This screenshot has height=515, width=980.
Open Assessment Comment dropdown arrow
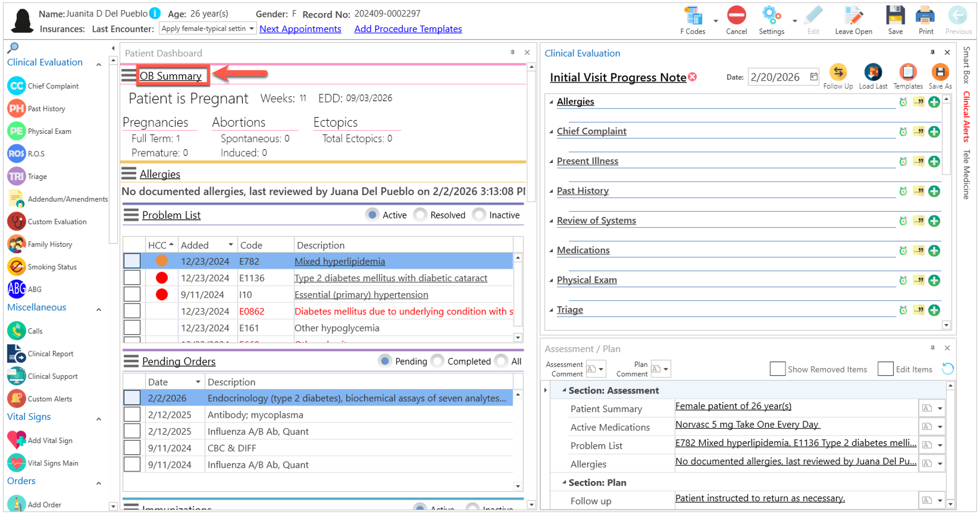click(601, 369)
